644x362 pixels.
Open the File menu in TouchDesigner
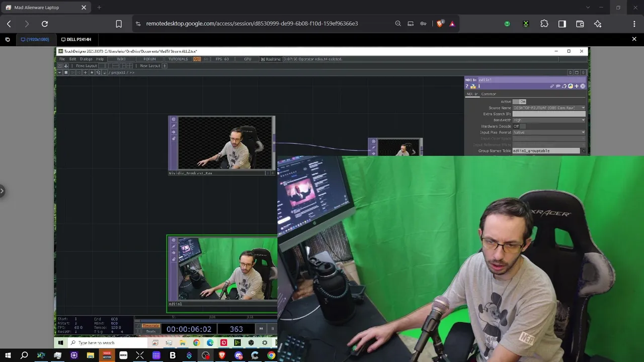coord(62,59)
